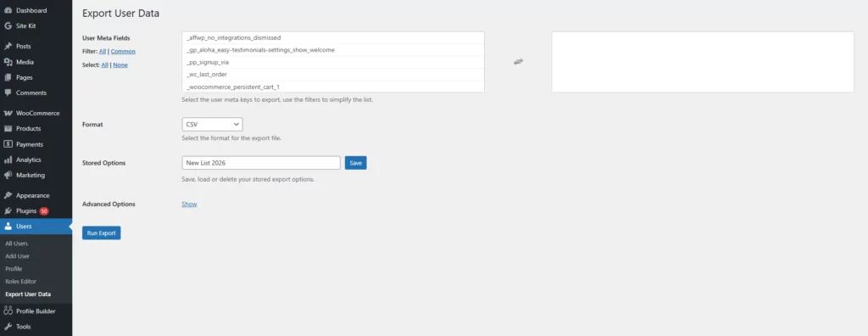The width and height of the screenshot is (868, 336).
Task: Click the Stored Options name field
Action: tap(261, 163)
